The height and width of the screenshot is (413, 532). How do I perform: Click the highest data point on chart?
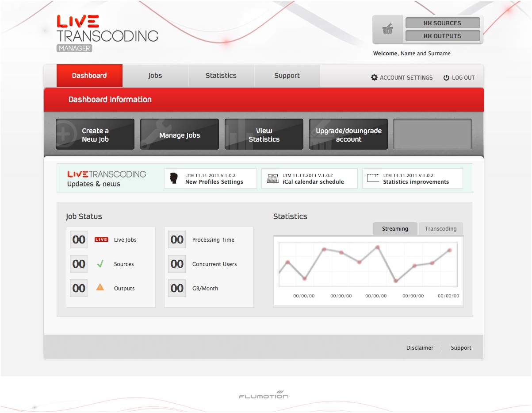377,247
